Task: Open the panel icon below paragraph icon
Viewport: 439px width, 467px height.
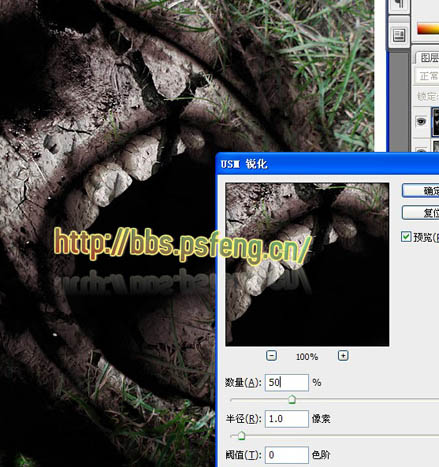Action: 399,35
